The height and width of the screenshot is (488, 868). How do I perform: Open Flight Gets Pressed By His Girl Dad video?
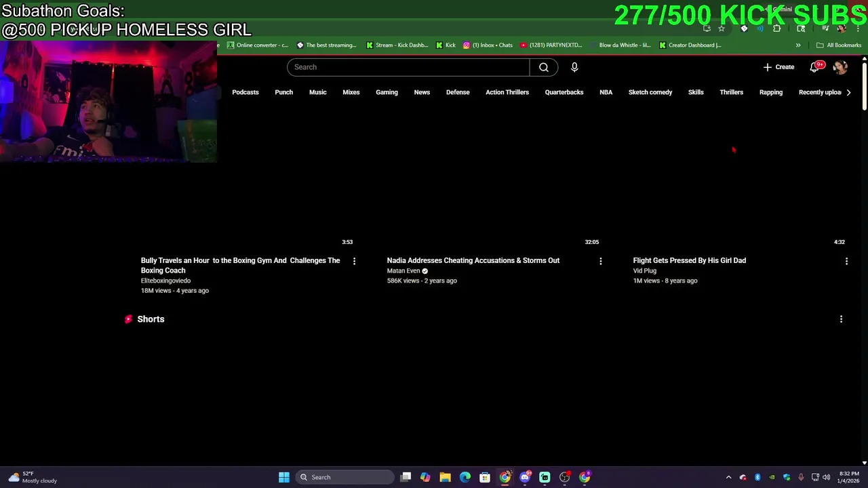[690, 260]
